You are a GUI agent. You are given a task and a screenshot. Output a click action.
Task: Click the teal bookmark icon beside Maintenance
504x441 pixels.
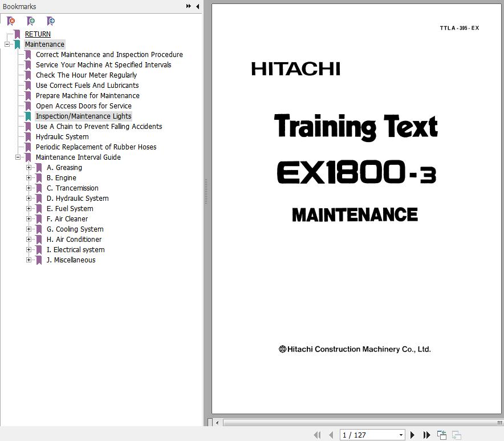tap(17, 44)
